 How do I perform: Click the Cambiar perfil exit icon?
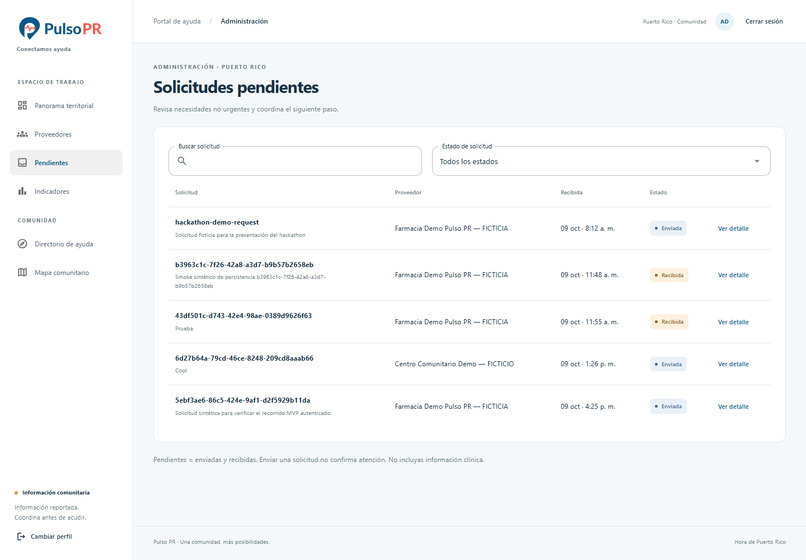tap(21, 536)
